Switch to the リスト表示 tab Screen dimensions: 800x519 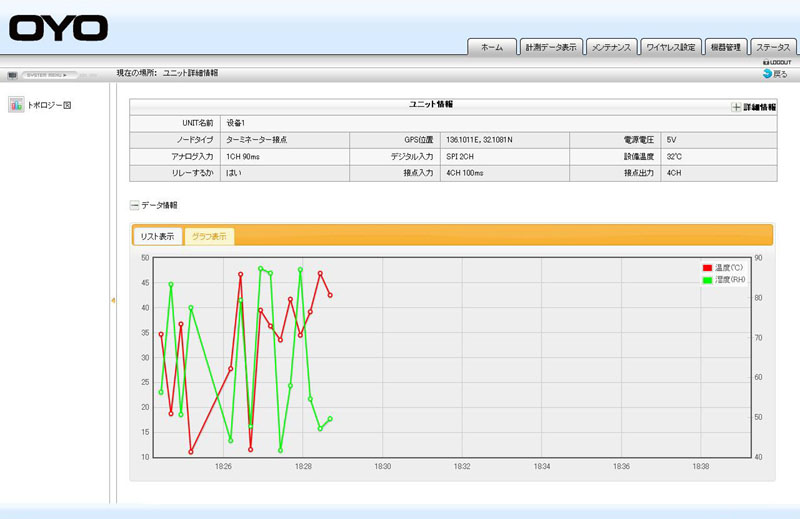click(x=157, y=236)
